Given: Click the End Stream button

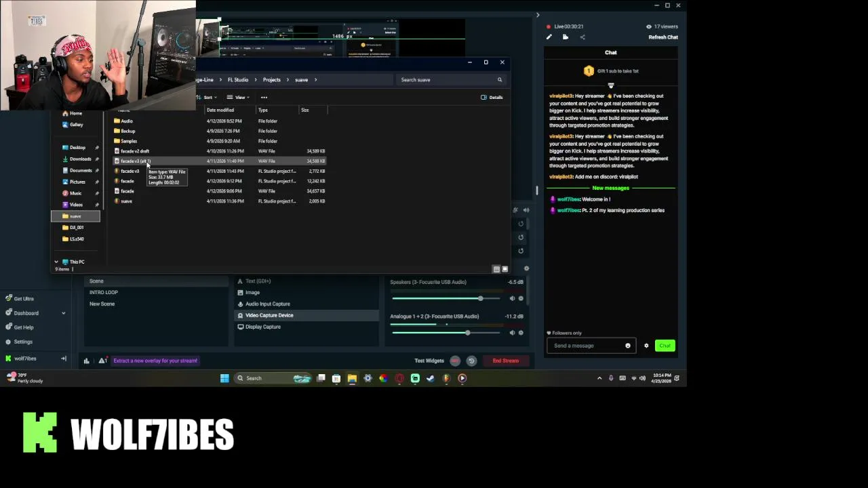Looking at the screenshot, I should (x=505, y=361).
